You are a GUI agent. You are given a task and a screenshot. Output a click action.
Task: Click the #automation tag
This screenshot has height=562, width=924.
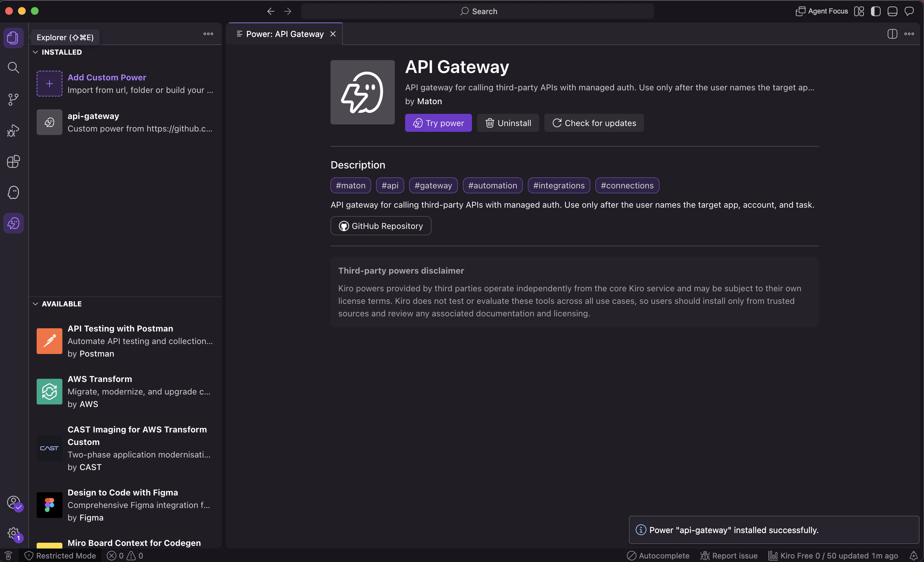[493, 185]
